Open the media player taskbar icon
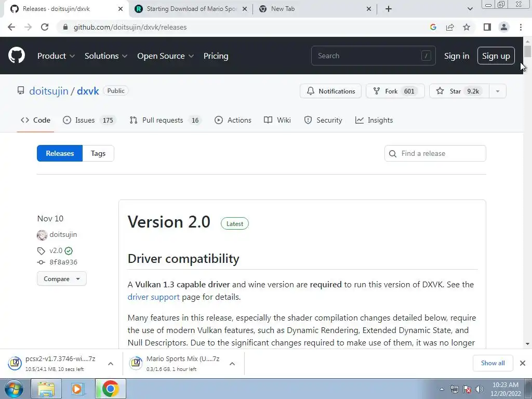 point(77,389)
